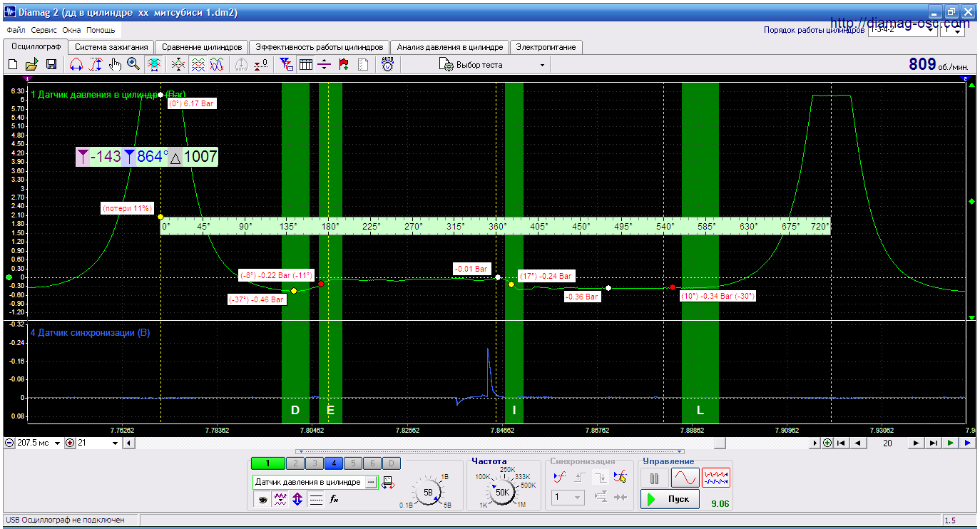Switch to 'Электропитание' tab
Screen dimensions: 980x529
(x=546, y=47)
